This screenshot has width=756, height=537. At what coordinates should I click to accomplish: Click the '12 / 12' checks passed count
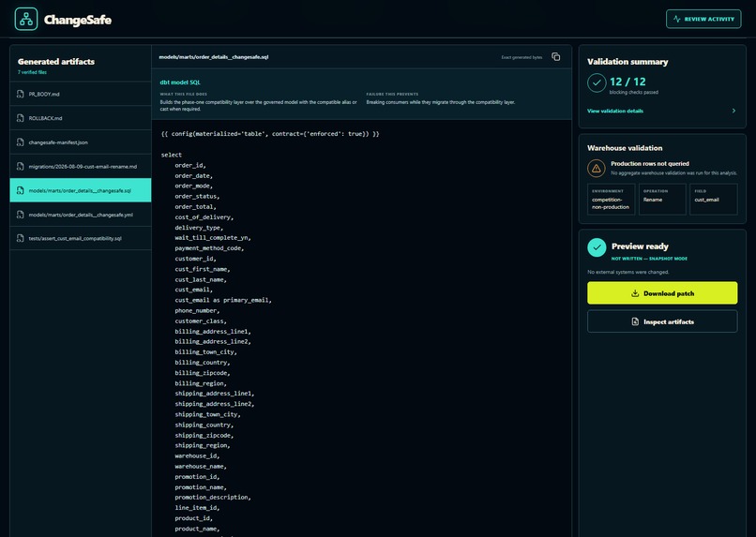point(627,82)
